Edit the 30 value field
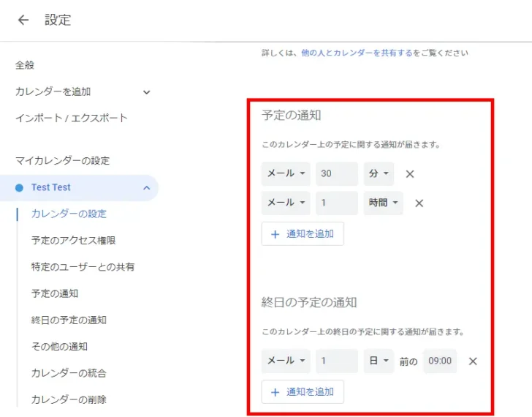This screenshot has width=532, height=417. pyautogui.click(x=337, y=173)
